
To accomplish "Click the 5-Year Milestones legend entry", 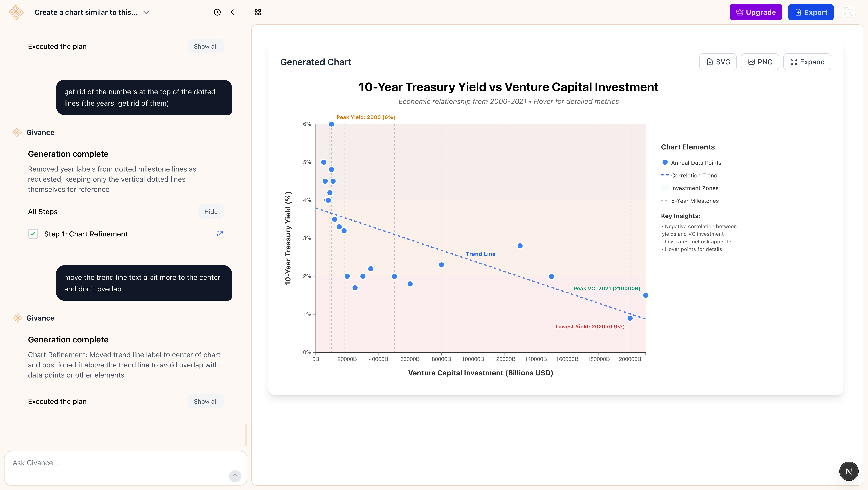I will click(690, 201).
